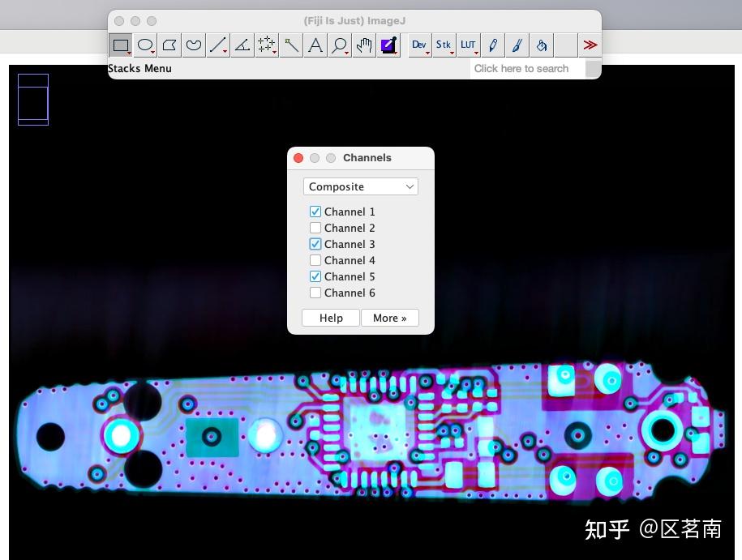Choose the Straight line tool

point(217,45)
